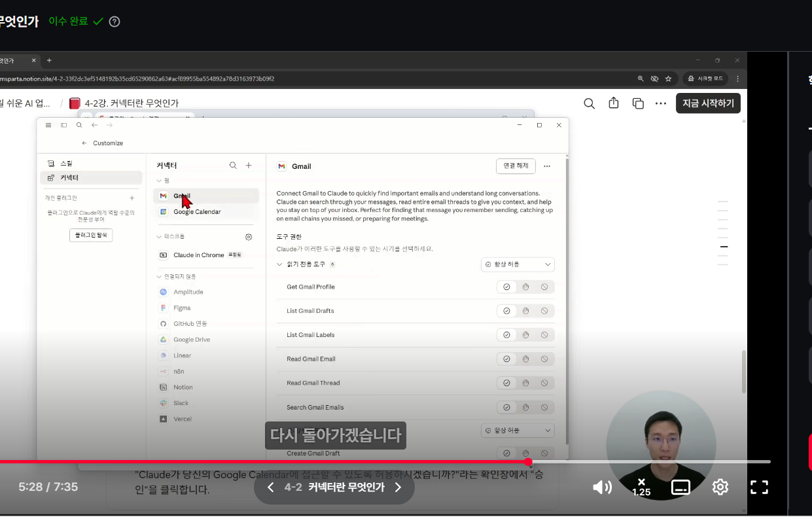
Task: Toggle video subtitles button
Action: 681,487
